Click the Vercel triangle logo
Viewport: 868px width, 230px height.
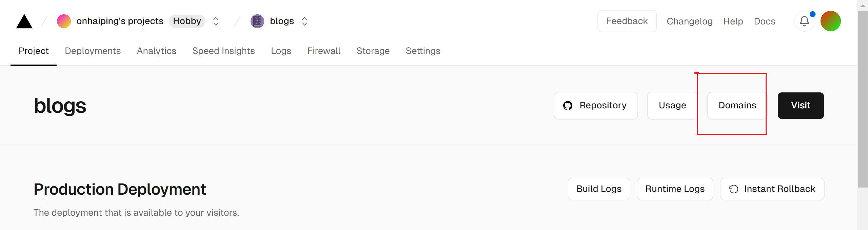(x=24, y=21)
